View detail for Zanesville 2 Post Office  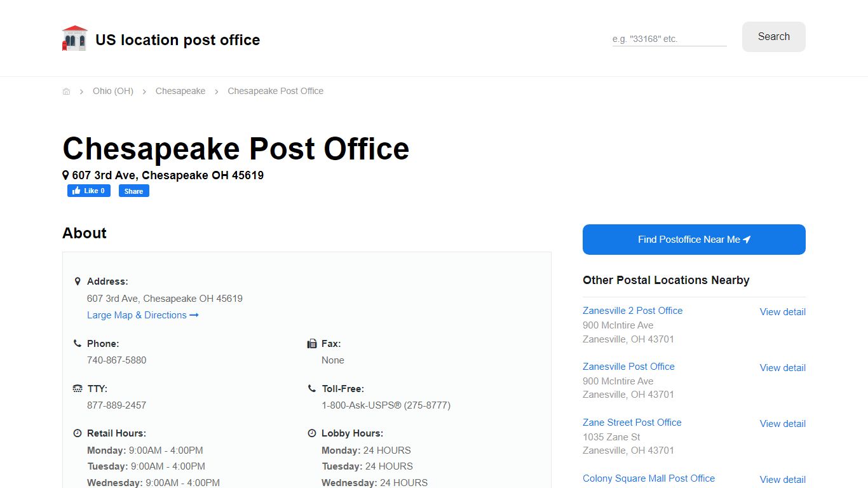pyautogui.click(x=783, y=312)
